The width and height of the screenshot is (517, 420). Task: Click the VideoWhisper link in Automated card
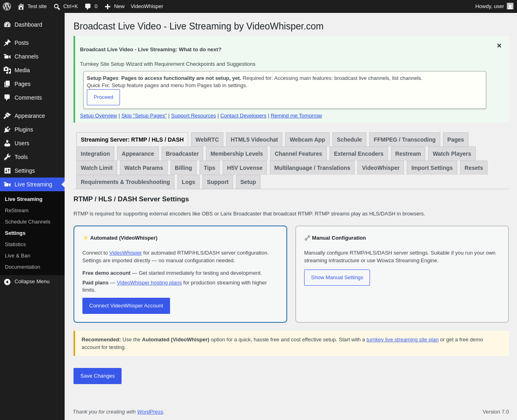click(x=126, y=253)
